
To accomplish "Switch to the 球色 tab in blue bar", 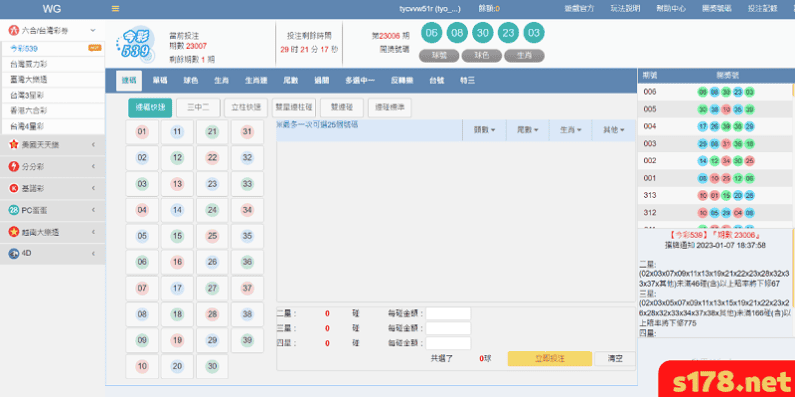I will tap(191, 80).
